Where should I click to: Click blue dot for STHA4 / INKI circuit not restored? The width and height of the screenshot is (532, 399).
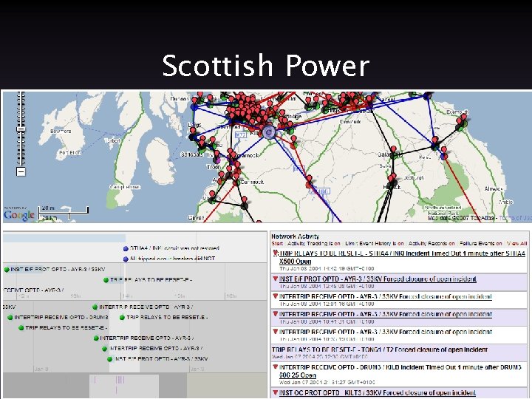pos(126,249)
